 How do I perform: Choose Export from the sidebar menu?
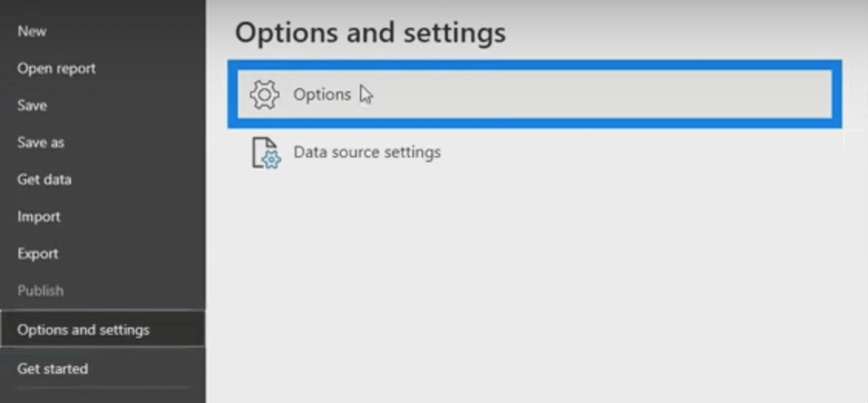(x=38, y=254)
